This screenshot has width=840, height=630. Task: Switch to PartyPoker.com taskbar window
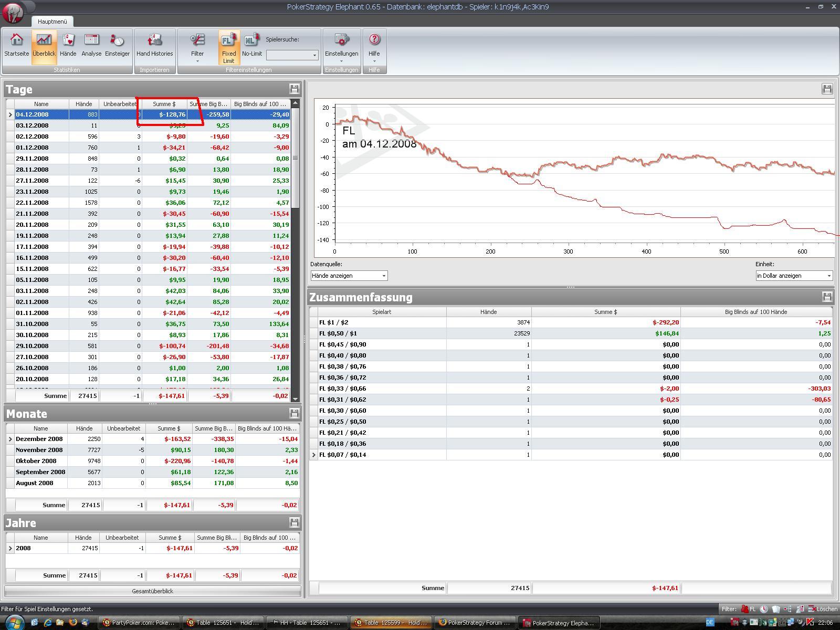click(139, 623)
